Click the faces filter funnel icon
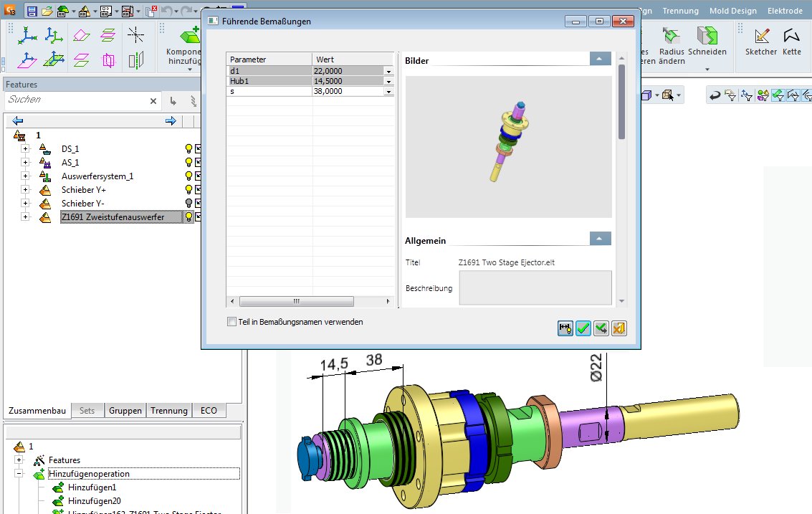 click(x=730, y=95)
